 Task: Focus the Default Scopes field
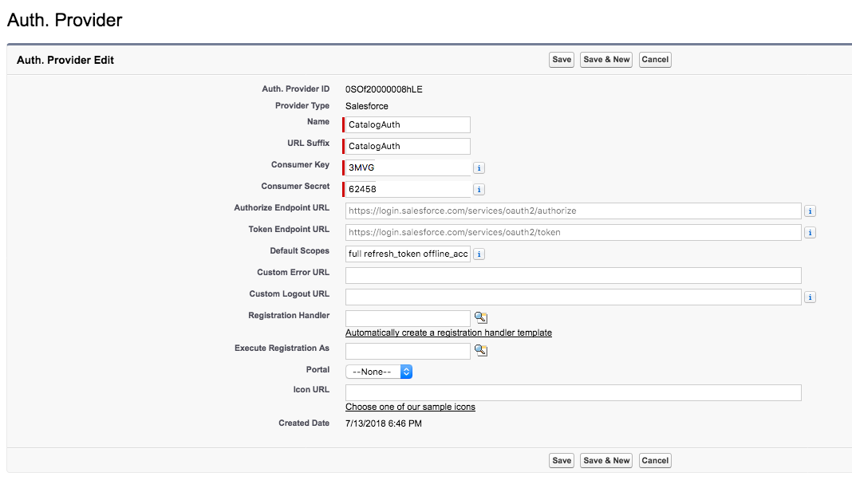[408, 254]
